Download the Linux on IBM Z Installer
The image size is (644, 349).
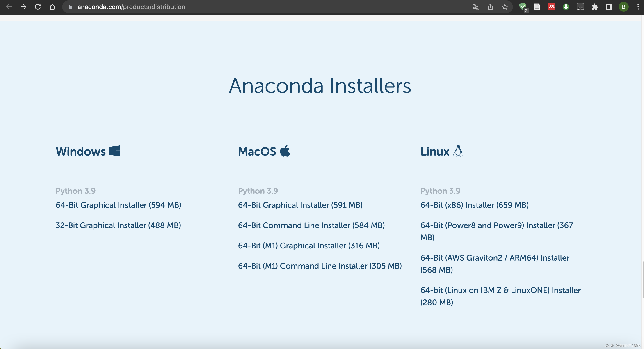pyautogui.click(x=500, y=296)
